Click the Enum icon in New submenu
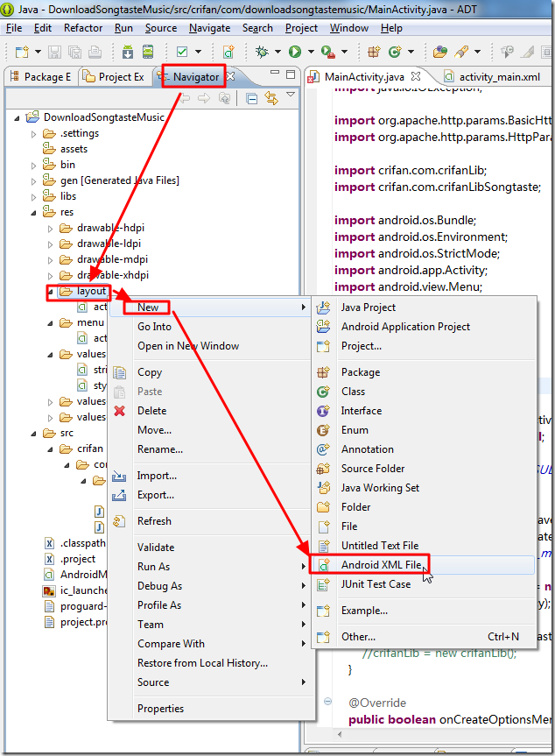The width and height of the screenshot is (555, 756). (x=323, y=430)
